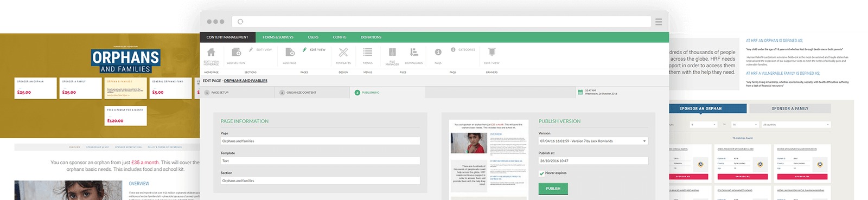Click the Sponsor an Orphan £25.00 card
This screenshot has width=868, height=200.
click(x=36, y=88)
